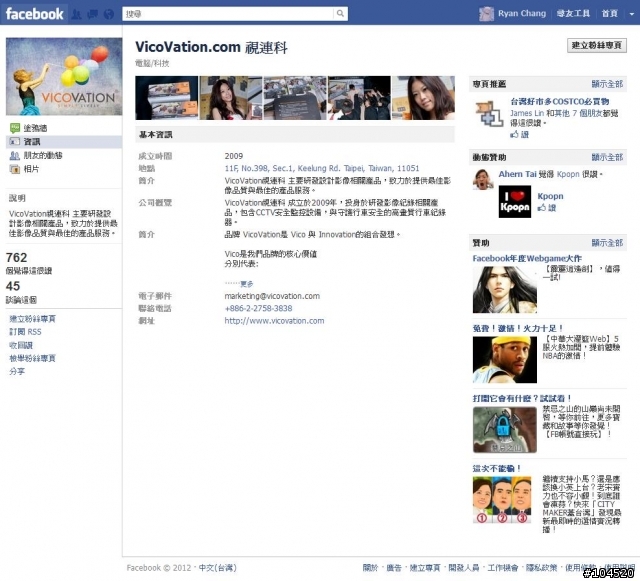Image resolution: width=640 pixels, height=581 pixels.
Task: Open the 試試看 ad headline link
Action: (522, 398)
